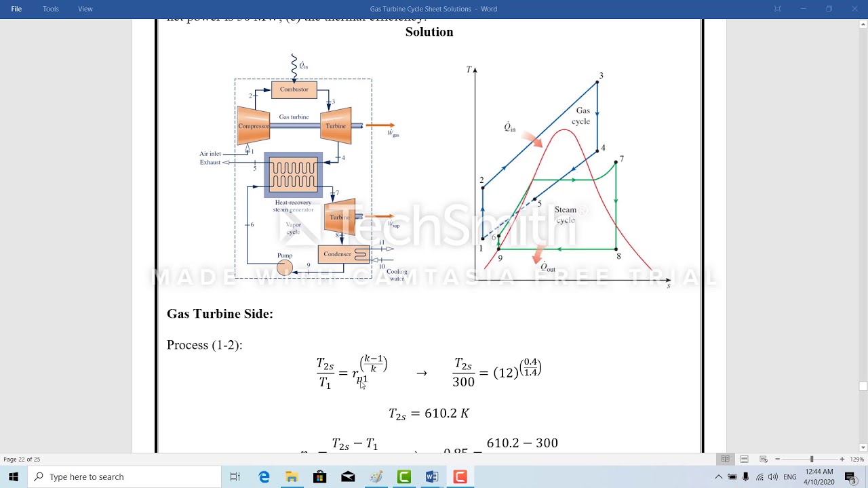
Task: Switch to Web Layout view
Action: pos(764,459)
